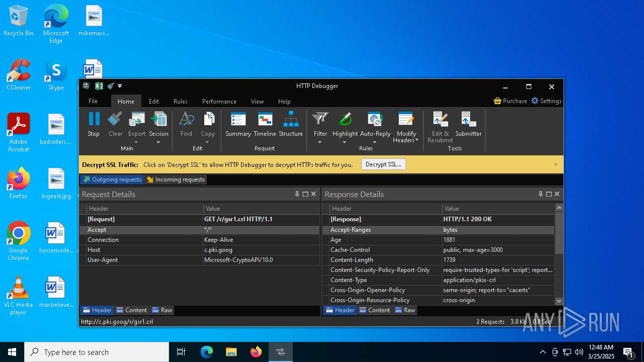This screenshot has width=644, height=362.
Task: Click the Modify Headers icon
Action: click(406, 119)
